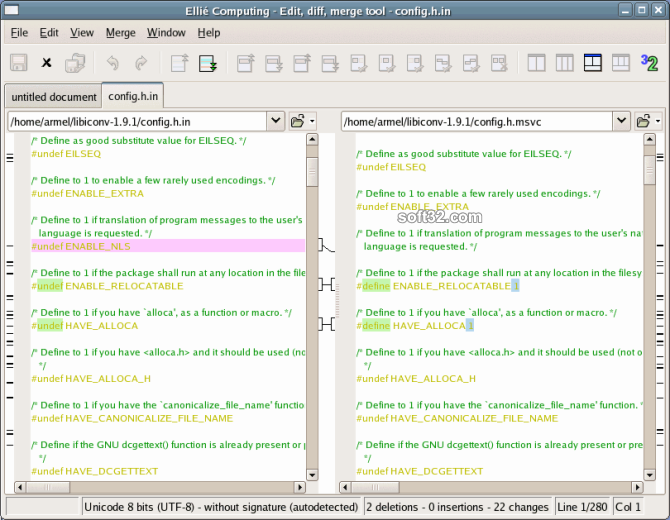Open the Merge menu

[x=120, y=32]
